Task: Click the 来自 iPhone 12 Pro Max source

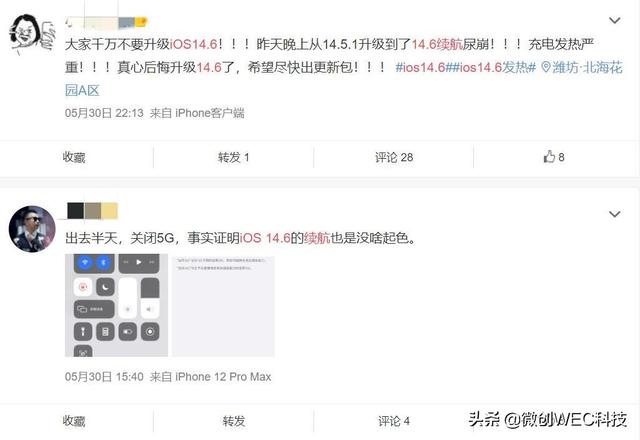Action: 211,377
